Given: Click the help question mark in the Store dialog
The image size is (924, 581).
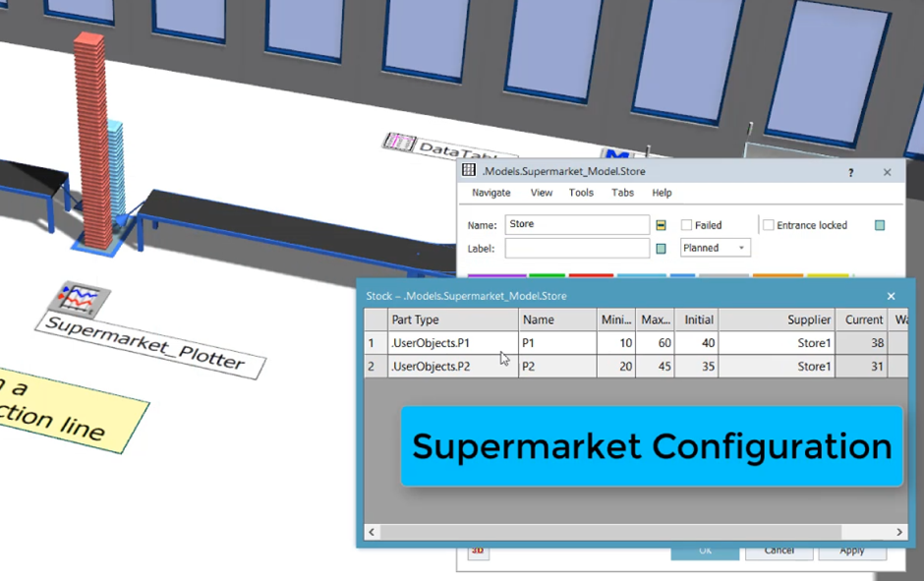Looking at the screenshot, I should (851, 172).
